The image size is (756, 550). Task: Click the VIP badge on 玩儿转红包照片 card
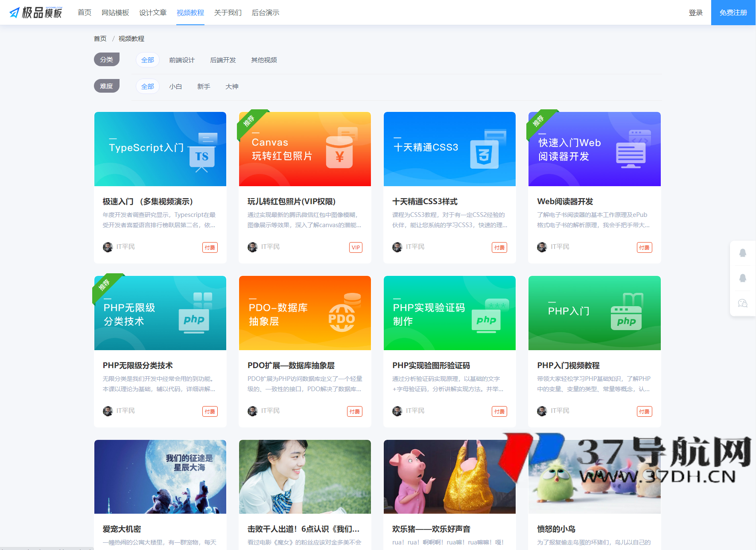coord(356,247)
